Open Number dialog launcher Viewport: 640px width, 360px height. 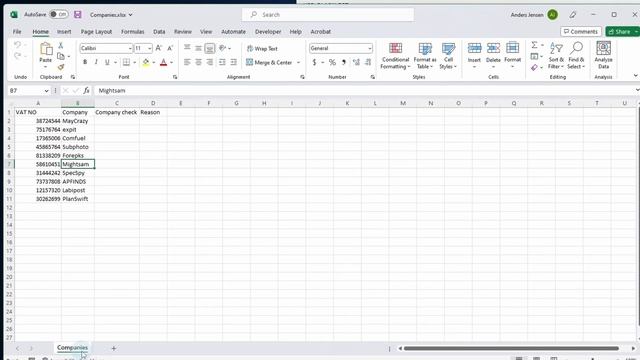click(373, 77)
